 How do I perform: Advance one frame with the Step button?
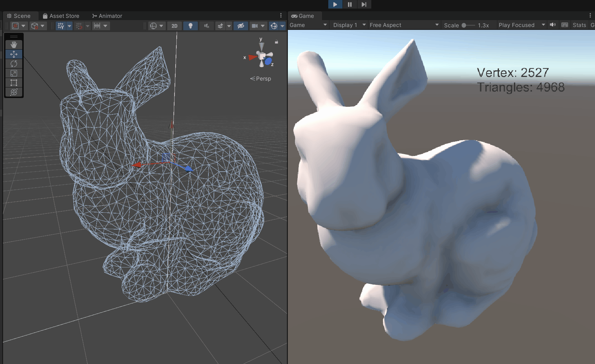(364, 4)
